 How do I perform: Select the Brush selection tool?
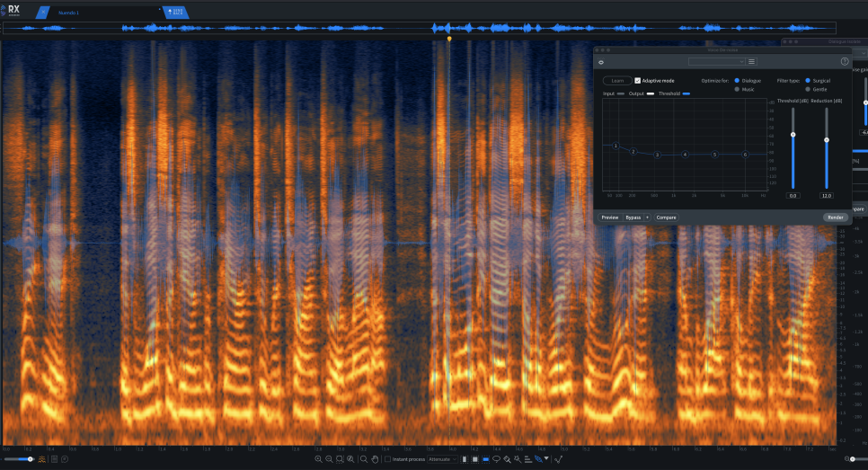point(507,459)
